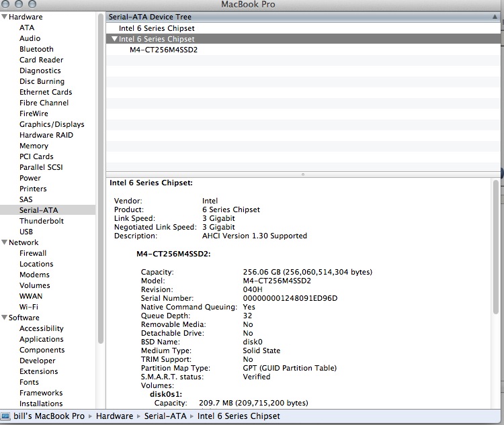Click the Queue Depth value 32
The height and width of the screenshot is (425, 504).
(x=247, y=316)
